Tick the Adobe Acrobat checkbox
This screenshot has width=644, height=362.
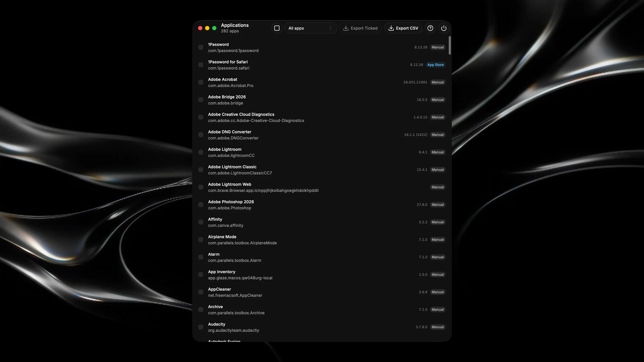[201, 82]
